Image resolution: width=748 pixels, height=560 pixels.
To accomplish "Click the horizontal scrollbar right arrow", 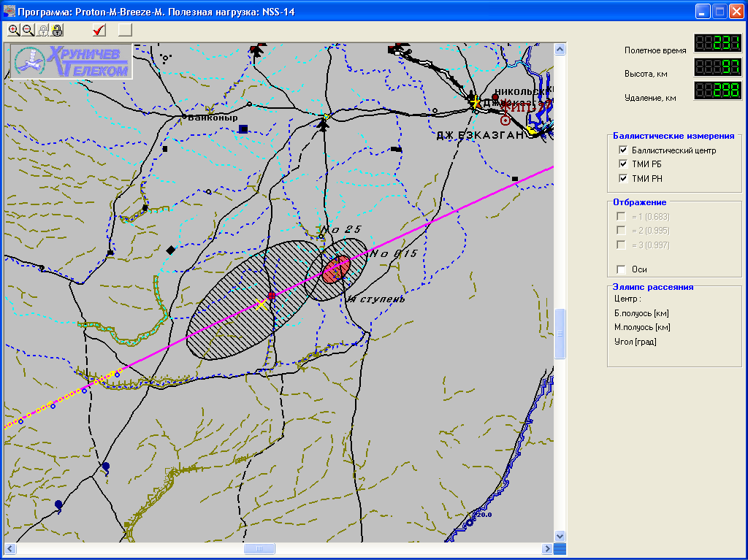I will 547,548.
